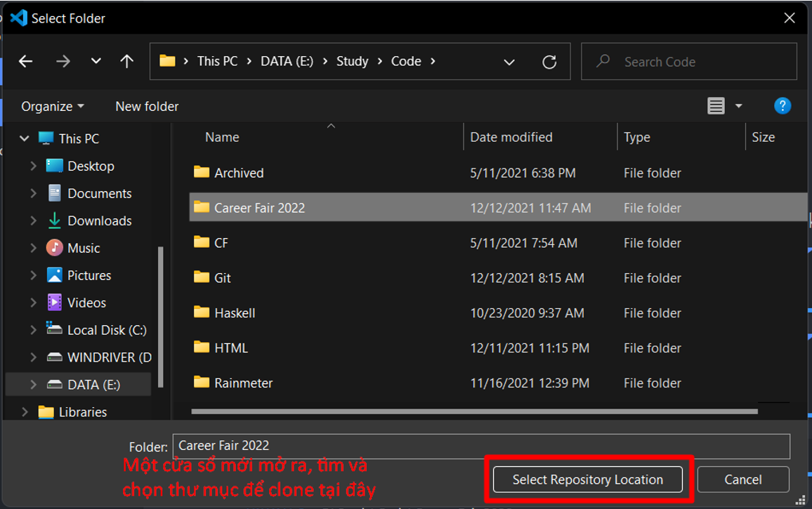Open recent locations chevron beside forward arrow
The height and width of the screenshot is (509, 812).
point(96,61)
